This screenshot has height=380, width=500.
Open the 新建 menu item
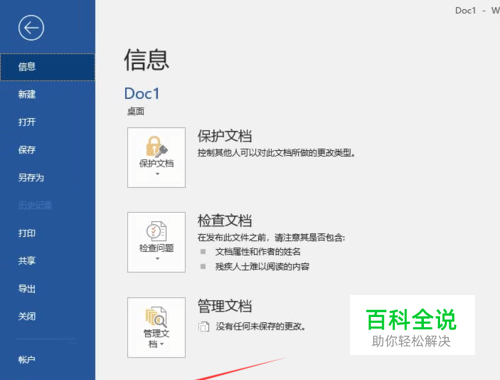[x=27, y=94]
